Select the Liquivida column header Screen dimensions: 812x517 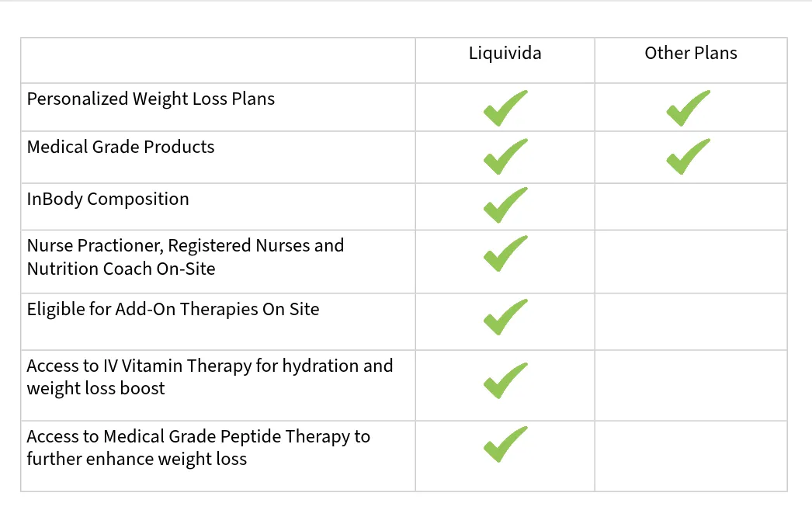coord(505,54)
